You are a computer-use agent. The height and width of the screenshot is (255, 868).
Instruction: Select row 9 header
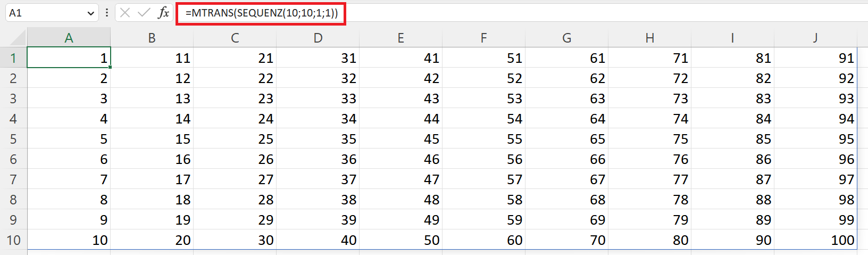pos(13,219)
